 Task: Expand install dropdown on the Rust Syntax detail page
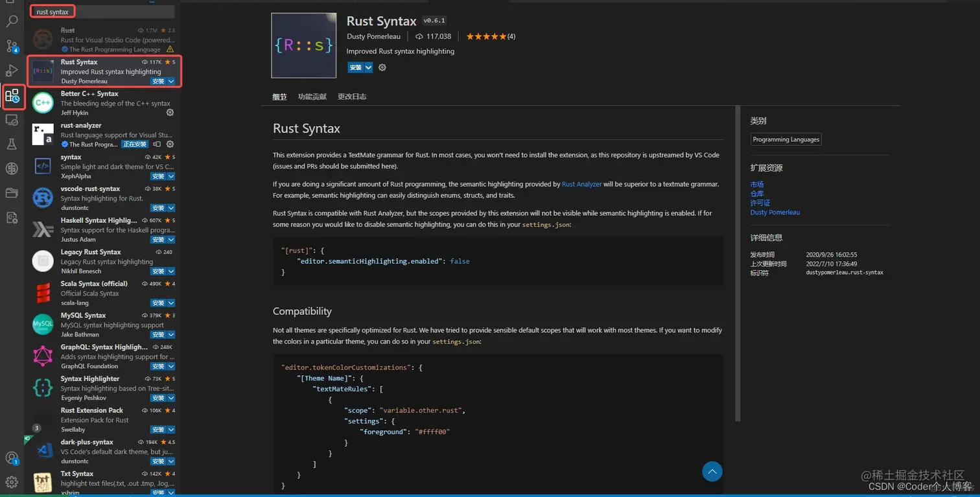[x=369, y=67]
